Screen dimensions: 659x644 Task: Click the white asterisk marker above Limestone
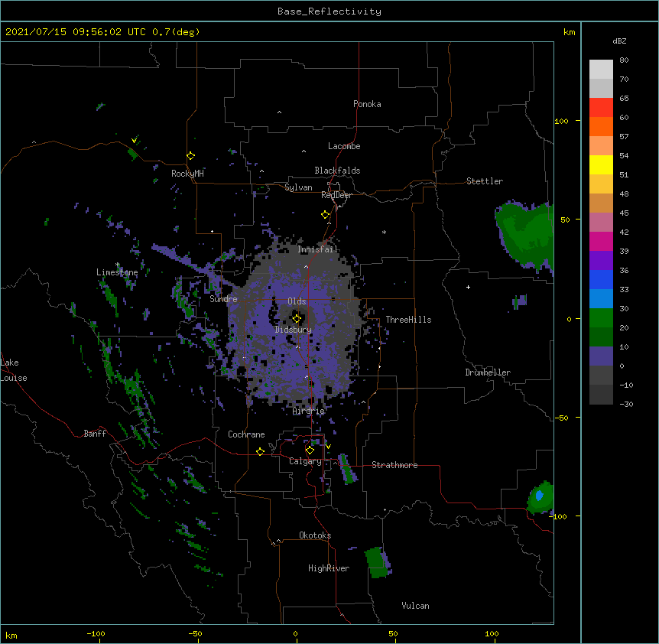tap(117, 265)
